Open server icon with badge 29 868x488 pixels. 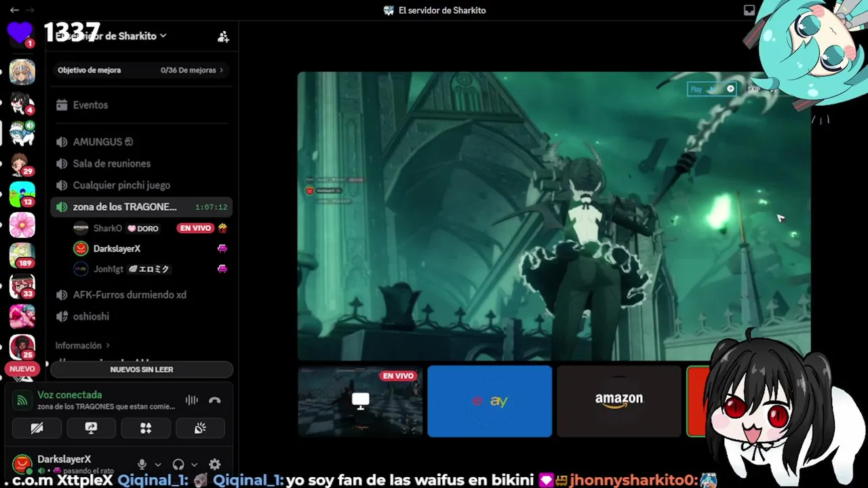(22, 164)
